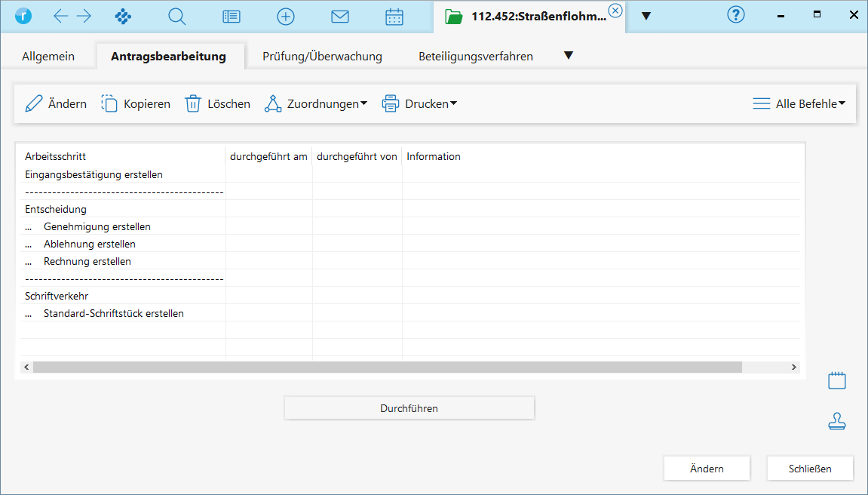Open the list view icon in top bar

coord(232,16)
